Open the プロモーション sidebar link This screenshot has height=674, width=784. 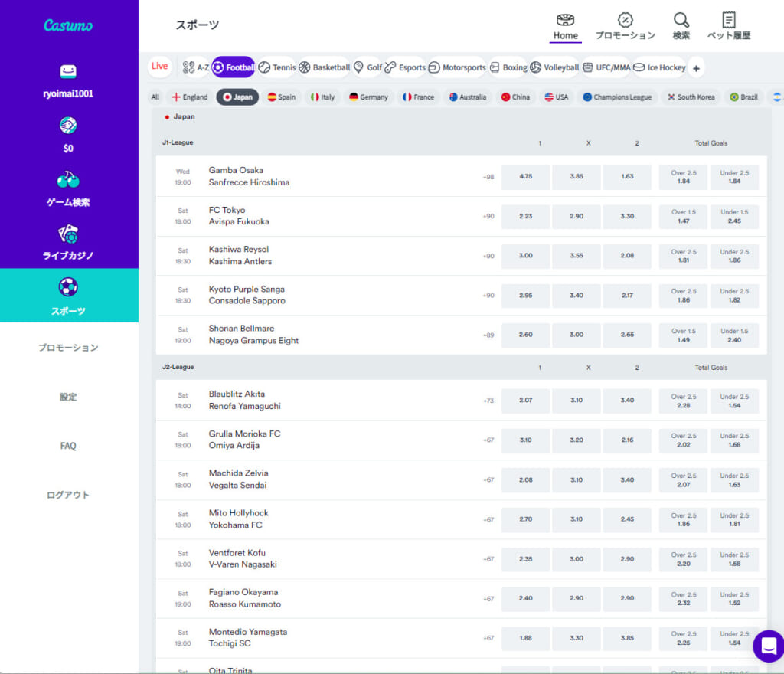pos(68,348)
